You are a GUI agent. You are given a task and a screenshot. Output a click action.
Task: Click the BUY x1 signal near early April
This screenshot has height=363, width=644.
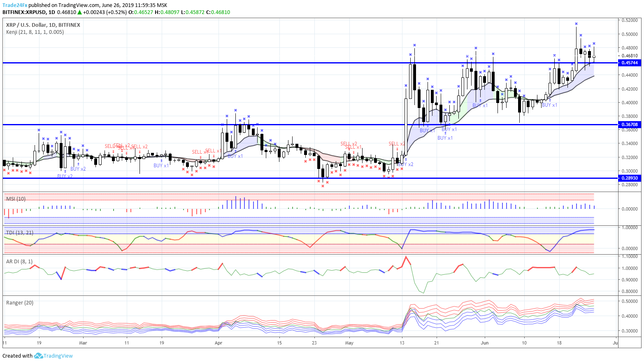[235, 156]
